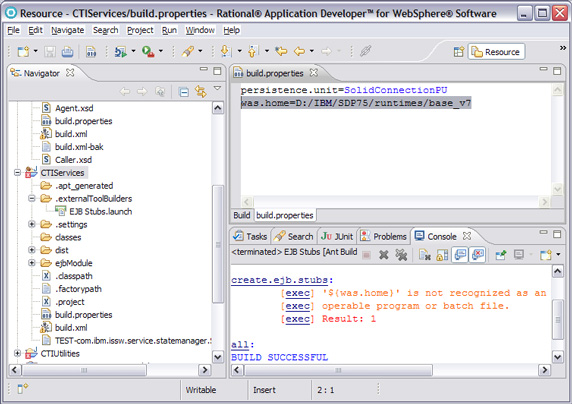Screen dimensions: 572x404
Task: Click the New wizard toolbar icon
Action: pyautogui.click(x=23, y=51)
